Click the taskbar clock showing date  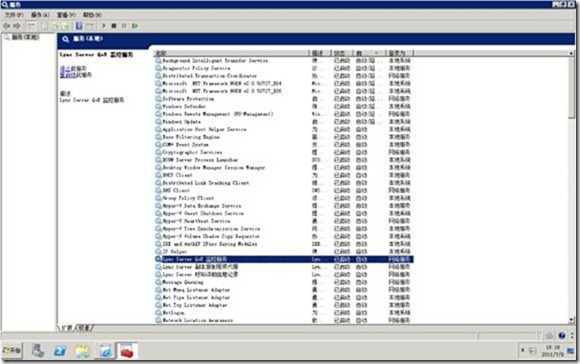coord(553,351)
